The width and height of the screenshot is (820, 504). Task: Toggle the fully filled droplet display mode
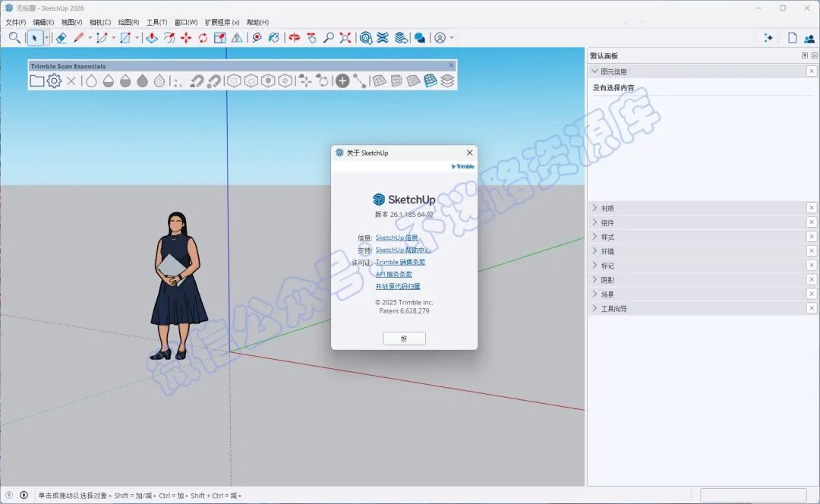142,80
